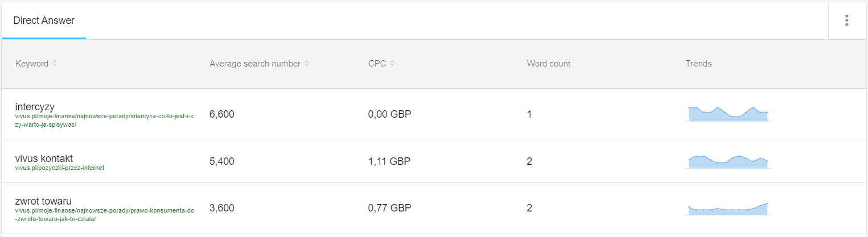The image size is (868, 237).
Task: Select the vivus kontakt keyword
Action: point(44,158)
